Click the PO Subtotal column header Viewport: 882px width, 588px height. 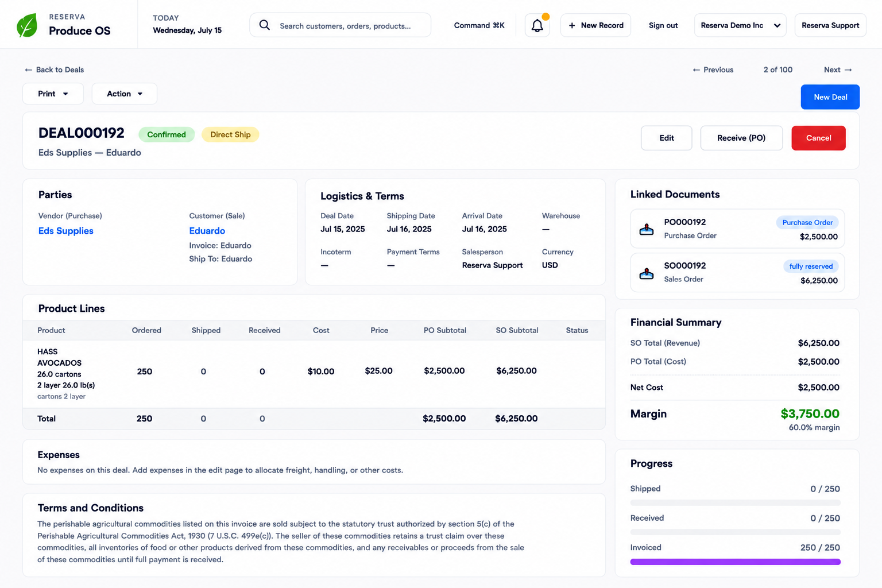[x=444, y=330]
